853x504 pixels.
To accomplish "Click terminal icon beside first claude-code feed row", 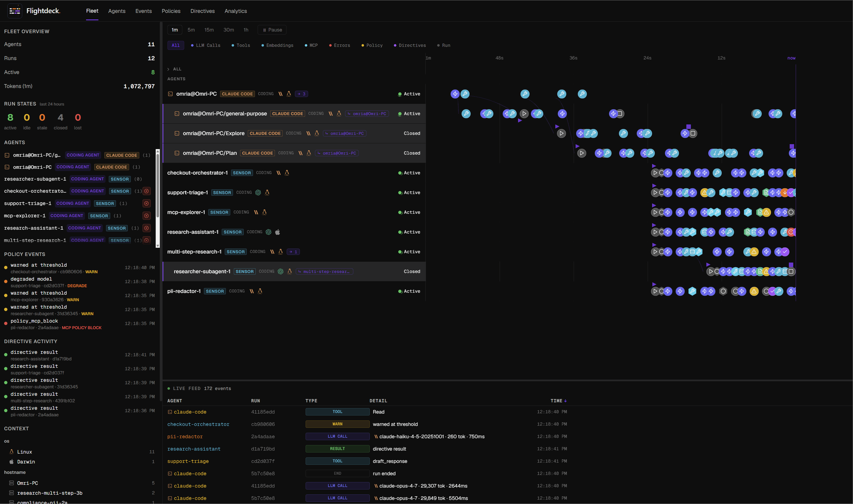I will click(170, 412).
